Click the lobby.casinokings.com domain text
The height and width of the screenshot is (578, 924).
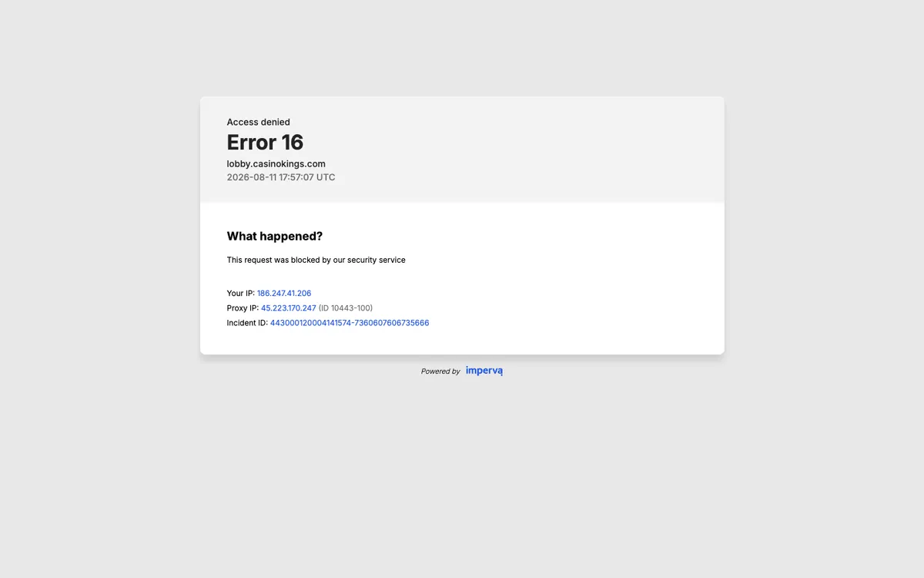pyautogui.click(x=276, y=163)
